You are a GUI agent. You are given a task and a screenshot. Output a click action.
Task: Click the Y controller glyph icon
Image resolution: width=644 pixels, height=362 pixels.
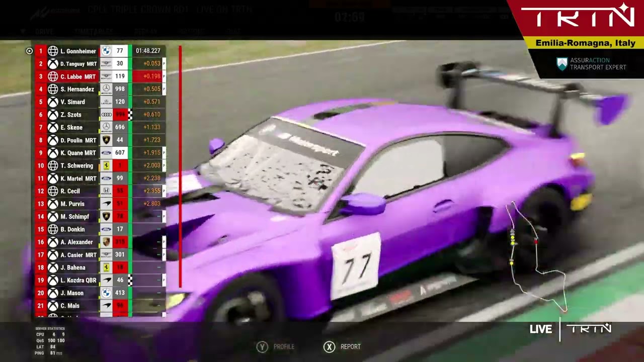[262, 347]
